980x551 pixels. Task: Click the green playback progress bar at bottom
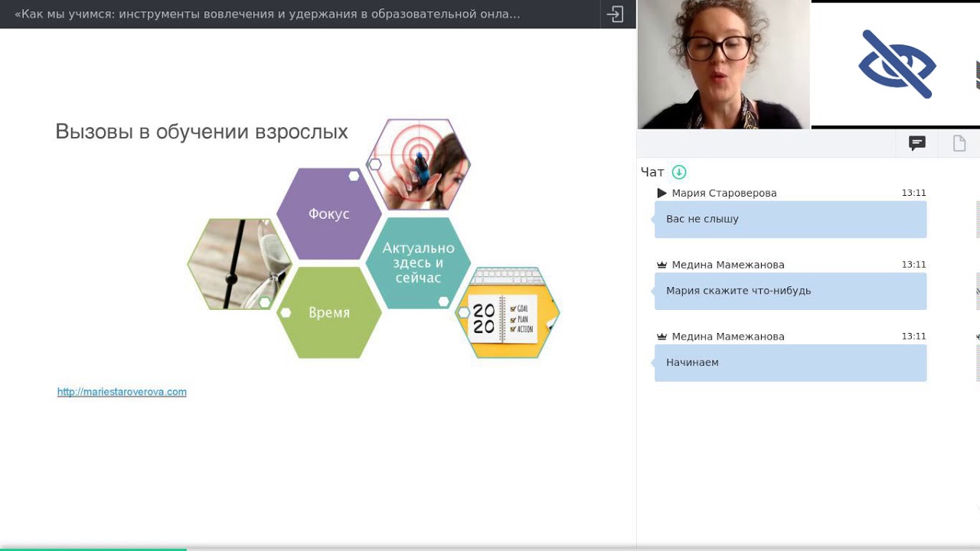tap(93, 549)
